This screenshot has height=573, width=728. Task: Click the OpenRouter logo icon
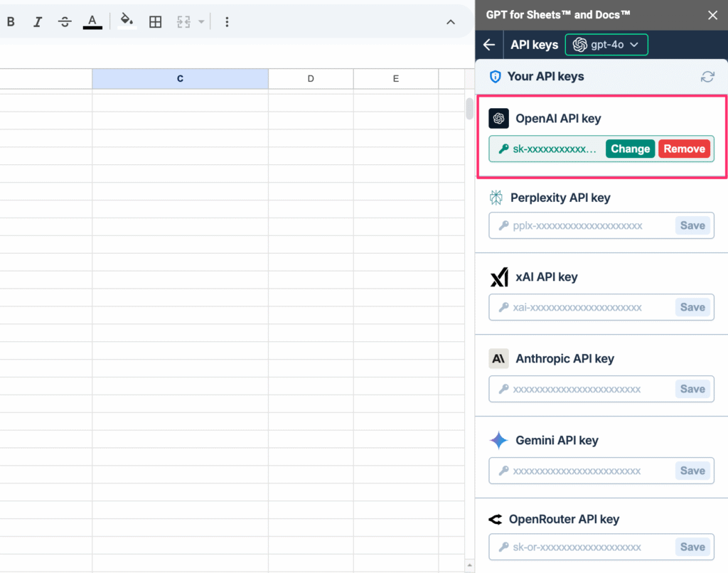(x=496, y=519)
